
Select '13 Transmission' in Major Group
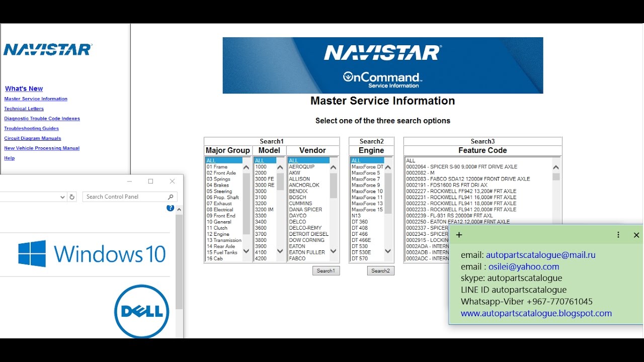tap(224, 240)
